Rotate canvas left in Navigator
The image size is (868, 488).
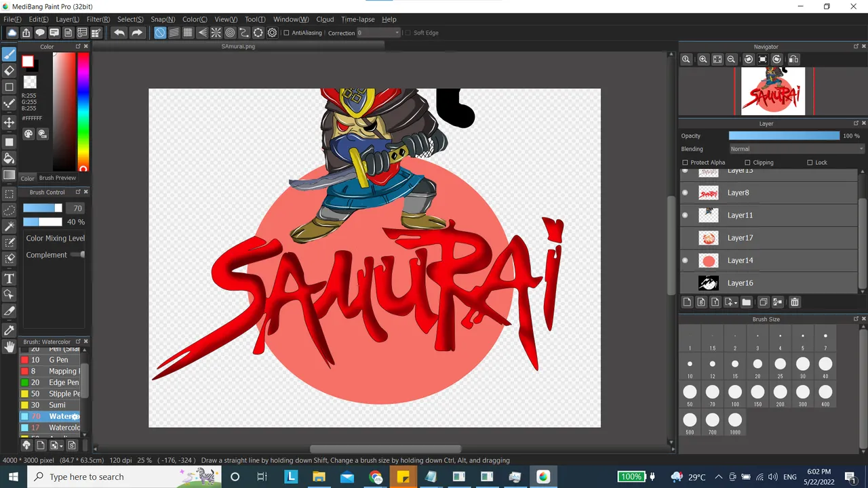749,60
